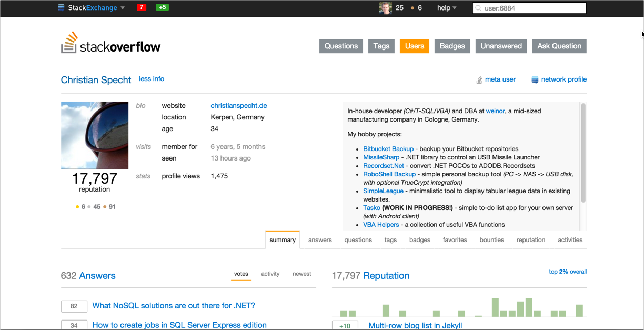Click the sunglasses profile picture
This screenshot has width=644, height=330.
(x=95, y=135)
